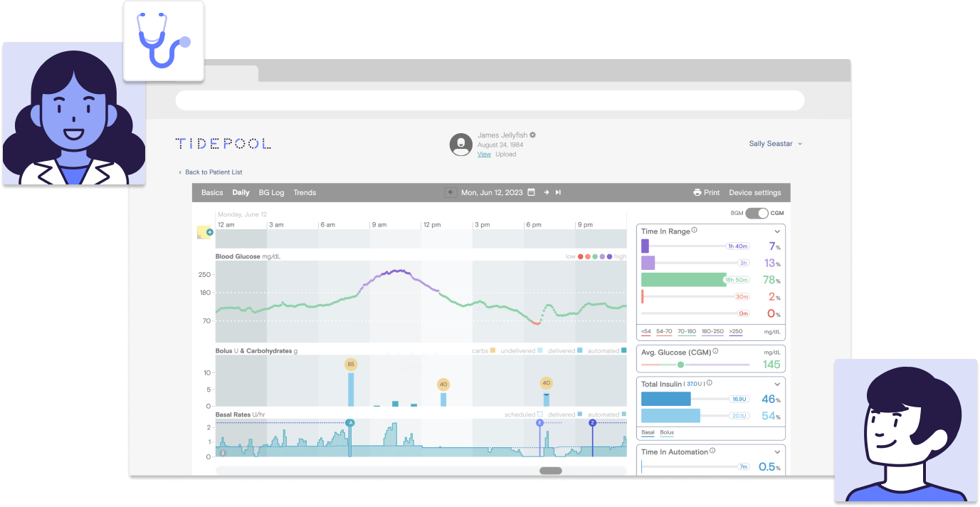Go Back to Patient List
The height and width of the screenshot is (507, 980).
(x=210, y=172)
